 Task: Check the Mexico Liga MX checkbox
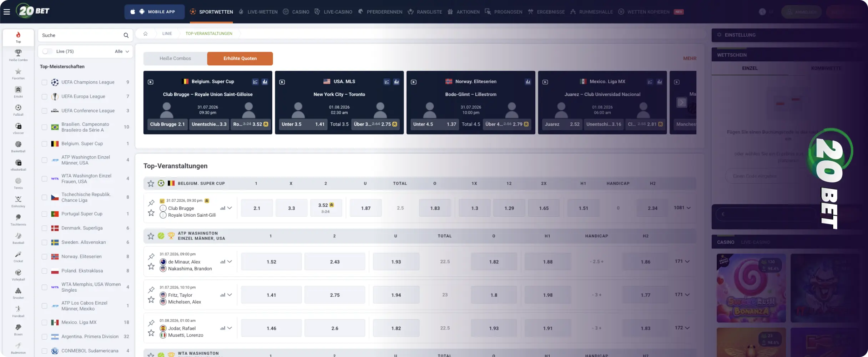click(x=44, y=322)
